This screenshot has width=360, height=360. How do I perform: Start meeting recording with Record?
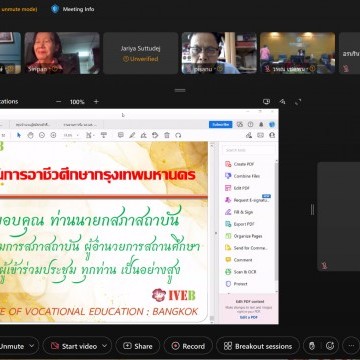188,346
